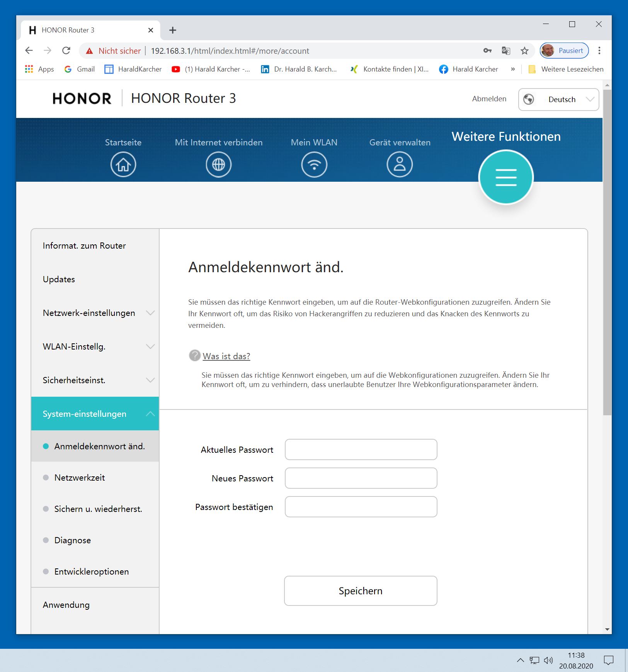Click the globe icon for Mit Internet verbinden

219,165
